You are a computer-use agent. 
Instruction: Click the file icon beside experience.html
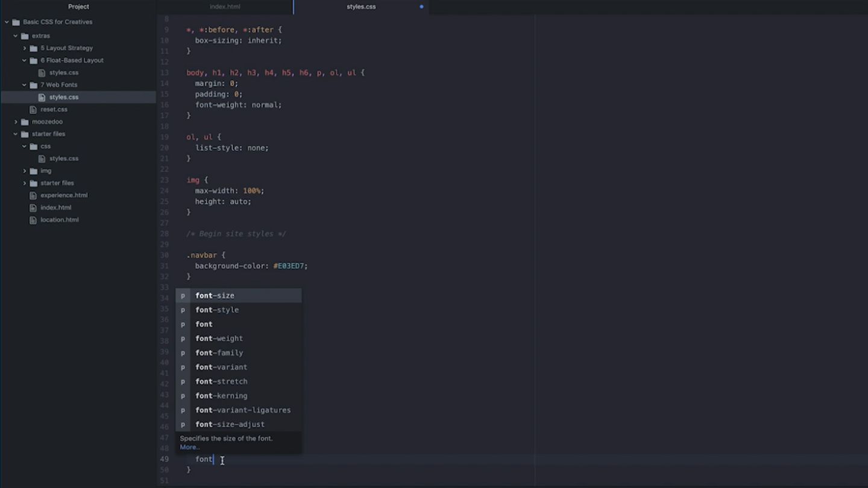click(33, 195)
